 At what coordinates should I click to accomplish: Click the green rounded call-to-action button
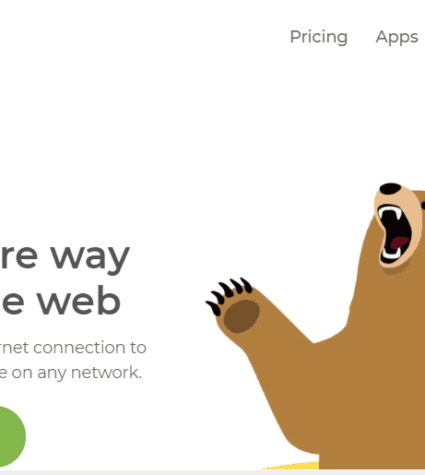pyautogui.click(x=12, y=436)
